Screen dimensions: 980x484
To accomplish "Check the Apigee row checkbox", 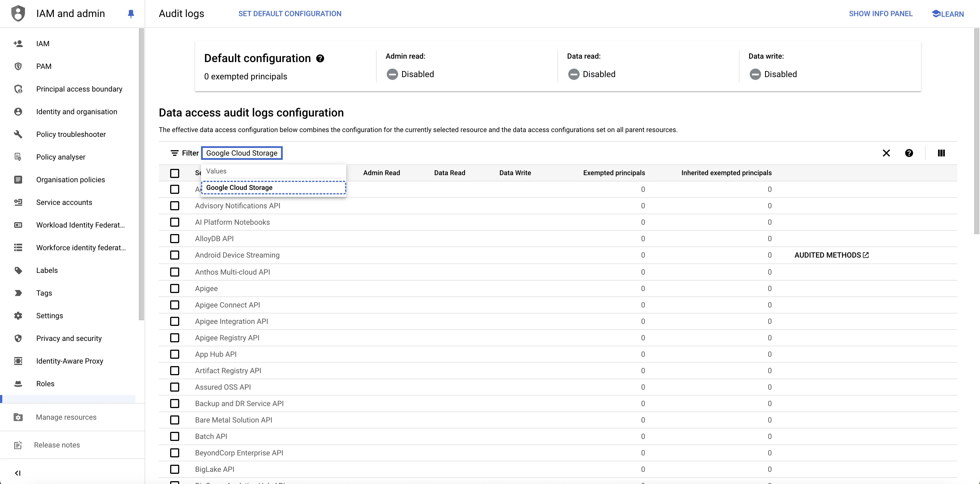I will point(174,288).
